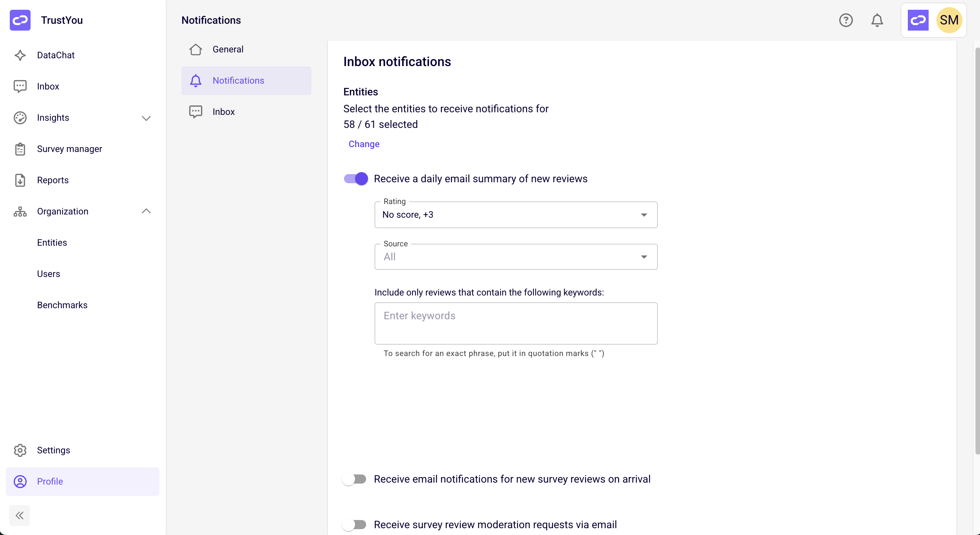Open Benchmarks under Organization

83,305
